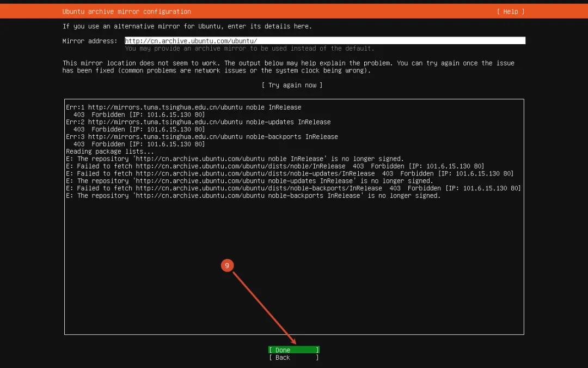Click the 'Ubuntu archive mirror configuration' title
This screenshot has height=368, width=588.
coord(127,11)
